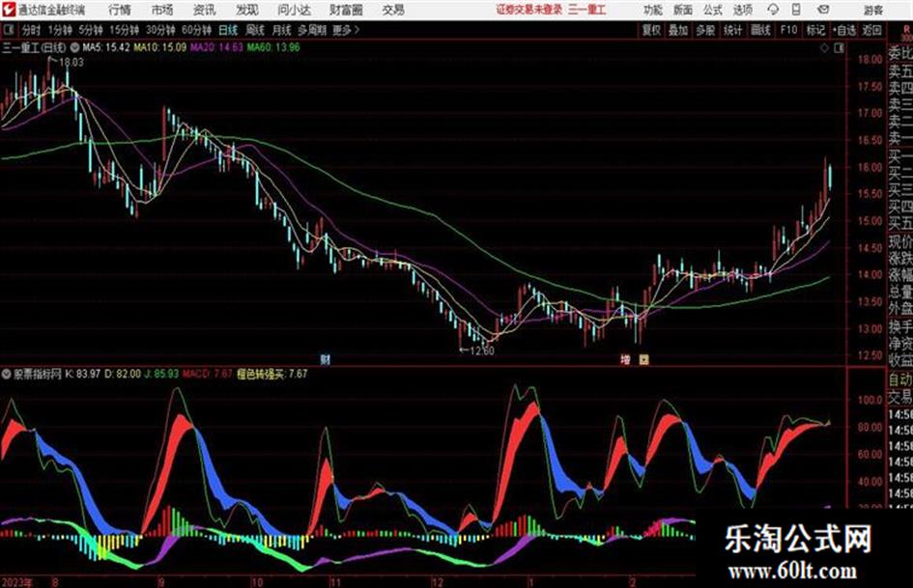Click the 复权 button
This screenshot has width=913, height=588.
(651, 30)
